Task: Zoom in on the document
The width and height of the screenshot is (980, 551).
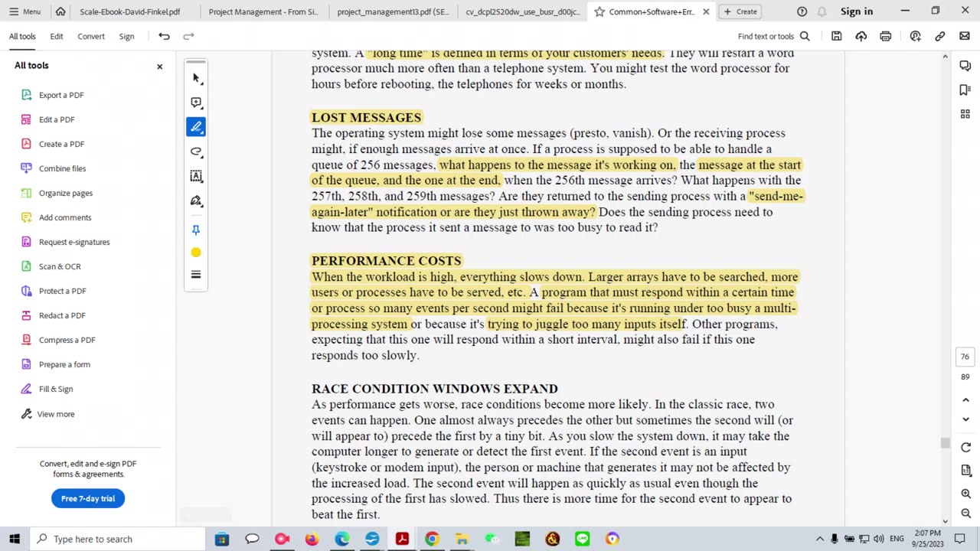Action: 965,494
